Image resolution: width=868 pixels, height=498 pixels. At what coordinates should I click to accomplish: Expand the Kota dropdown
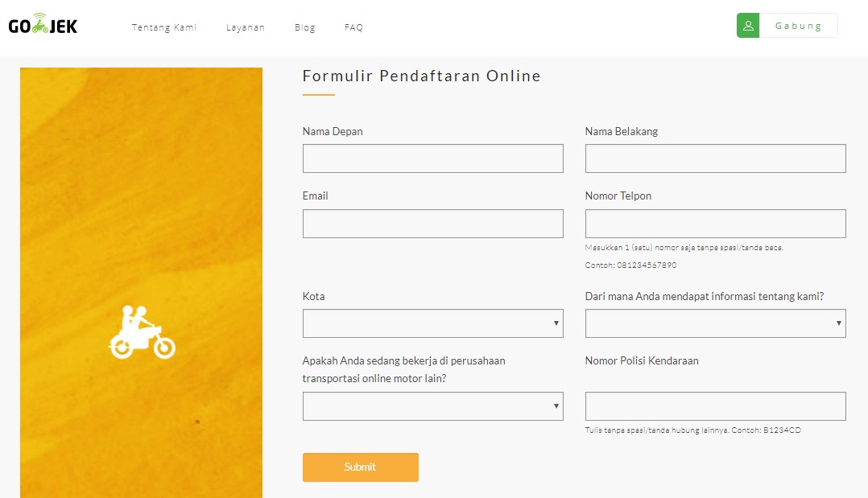click(x=432, y=323)
